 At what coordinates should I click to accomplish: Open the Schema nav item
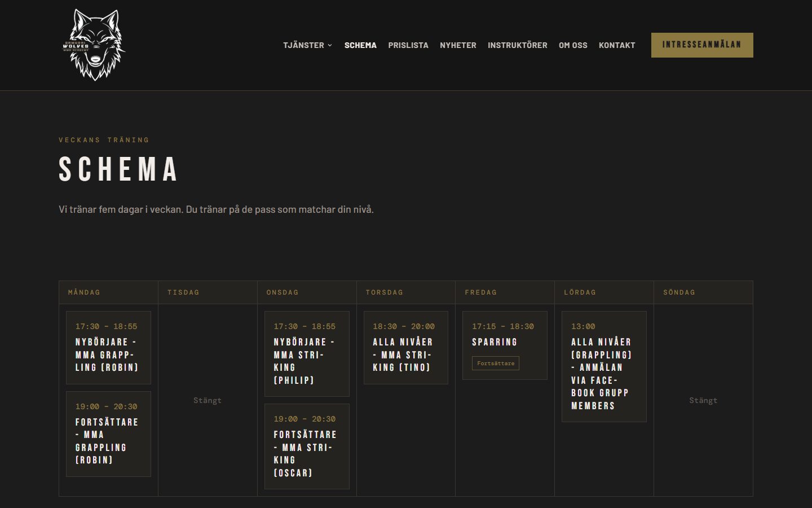(x=360, y=45)
